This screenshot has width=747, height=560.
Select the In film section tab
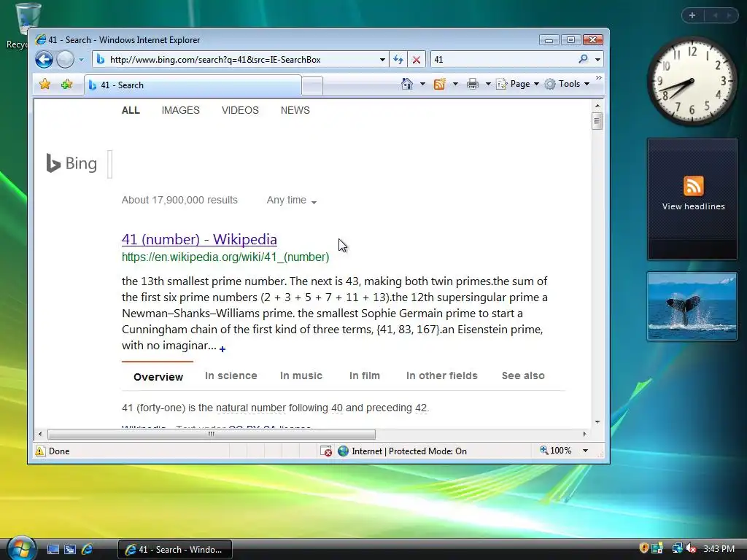(365, 376)
